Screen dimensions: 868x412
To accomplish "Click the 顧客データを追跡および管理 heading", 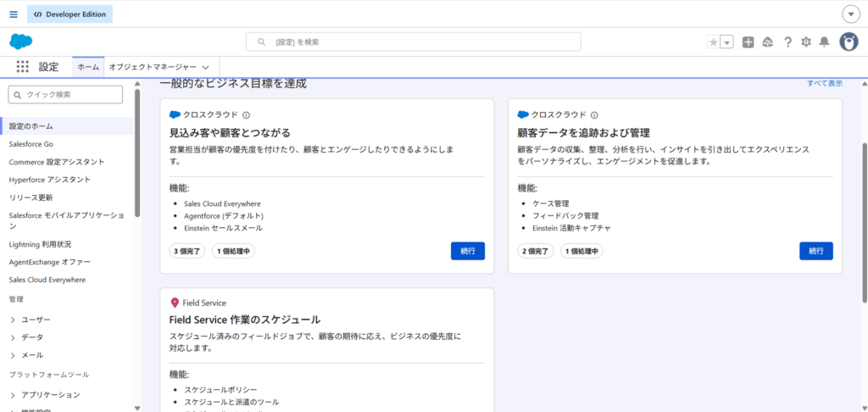I will point(583,133).
